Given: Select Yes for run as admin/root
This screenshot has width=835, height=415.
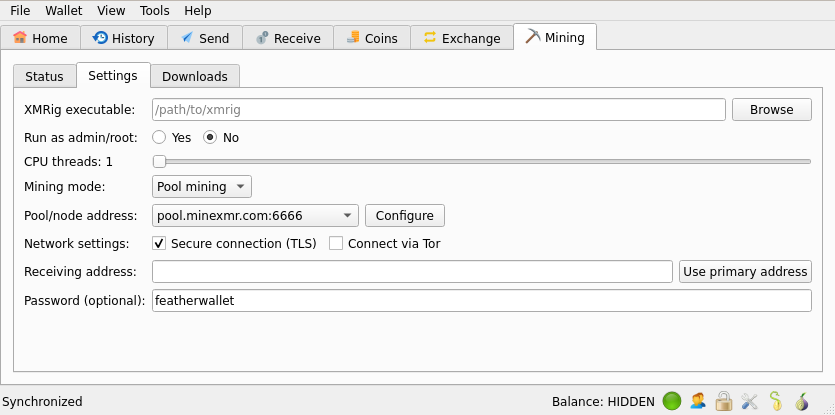Looking at the screenshot, I should point(171,137).
